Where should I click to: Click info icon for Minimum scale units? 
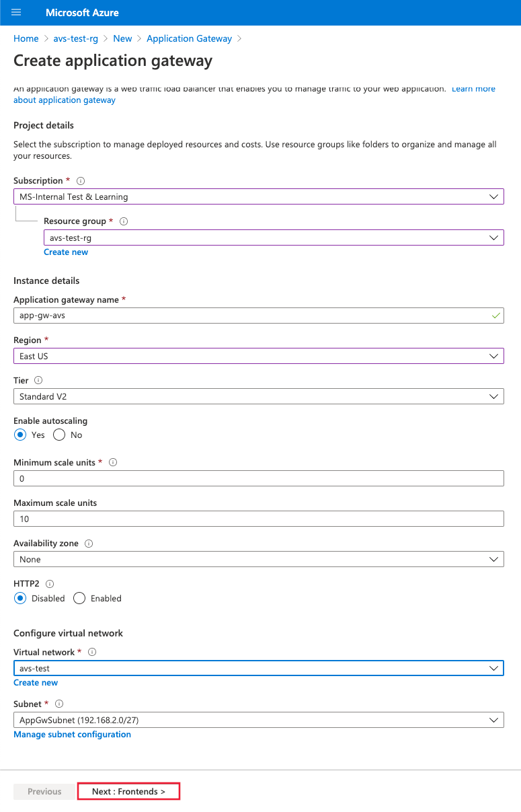point(113,462)
